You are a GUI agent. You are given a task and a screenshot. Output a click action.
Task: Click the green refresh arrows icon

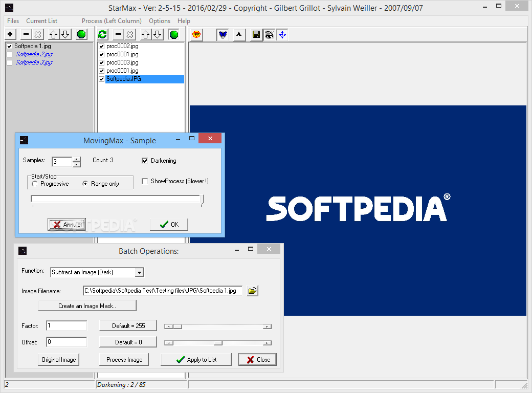pos(103,34)
